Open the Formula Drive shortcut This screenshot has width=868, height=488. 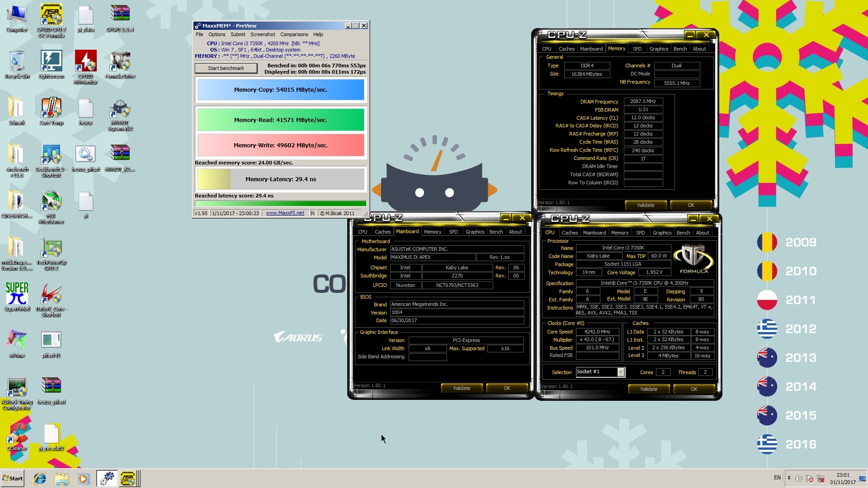(120, 65)
